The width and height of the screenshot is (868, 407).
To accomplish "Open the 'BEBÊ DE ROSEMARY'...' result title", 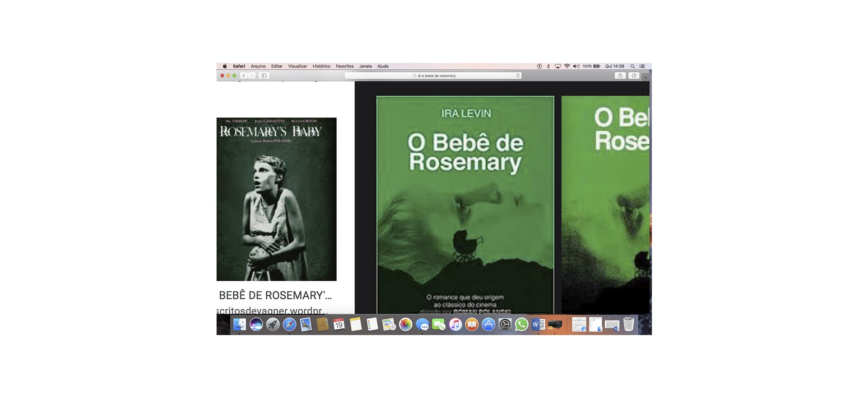I will (275, 295).
